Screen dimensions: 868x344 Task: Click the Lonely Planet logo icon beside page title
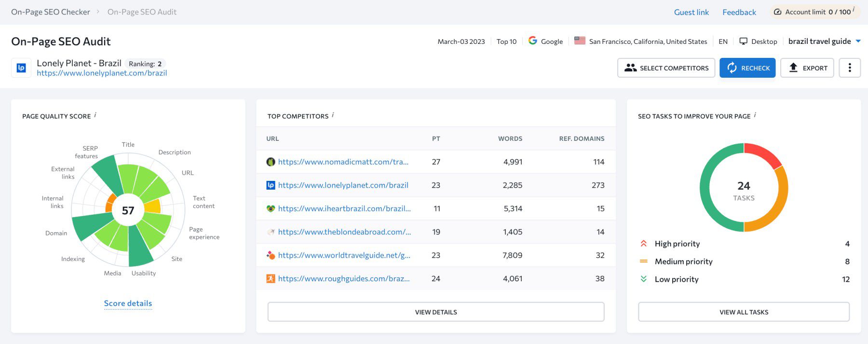(x=21, y=68)
